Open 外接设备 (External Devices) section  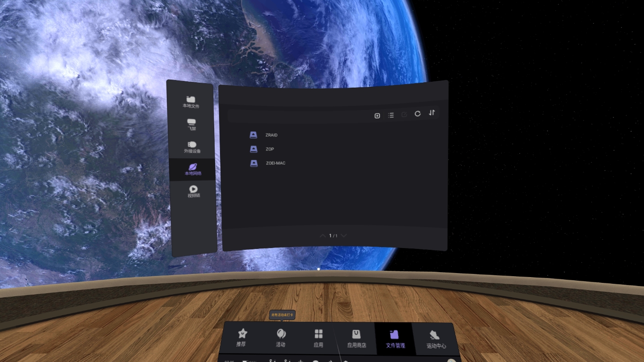pyautogui.click(x=192, y=147)
